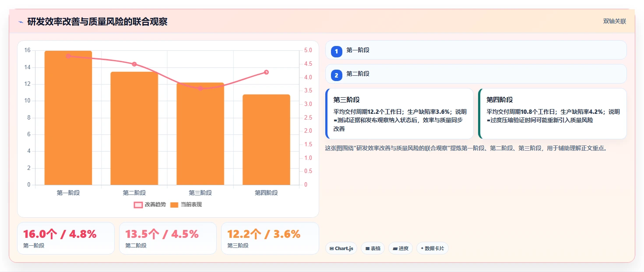Expand the 第一阶段 list row
Screen dimensions: 644x272
pos(476,50)
